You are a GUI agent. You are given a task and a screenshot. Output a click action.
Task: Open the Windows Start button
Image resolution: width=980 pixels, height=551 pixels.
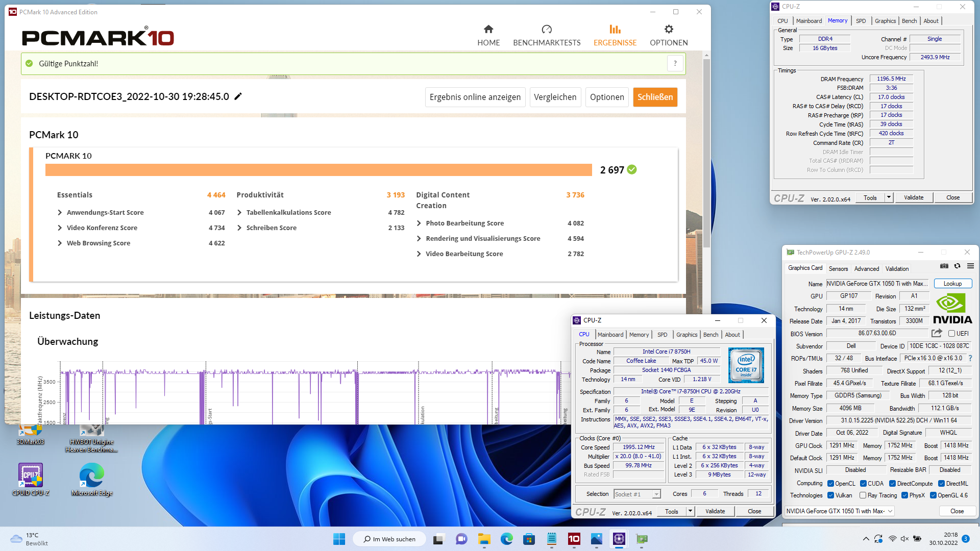339,539
